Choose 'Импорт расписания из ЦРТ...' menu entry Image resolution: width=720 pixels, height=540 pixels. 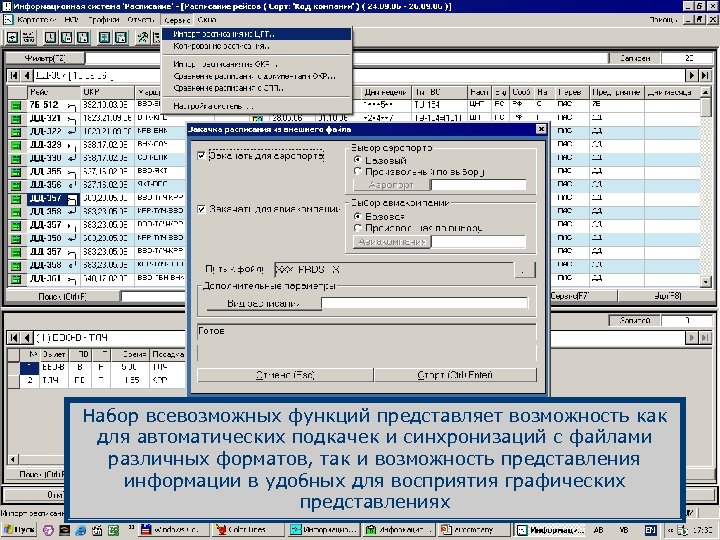click(257, 34)
